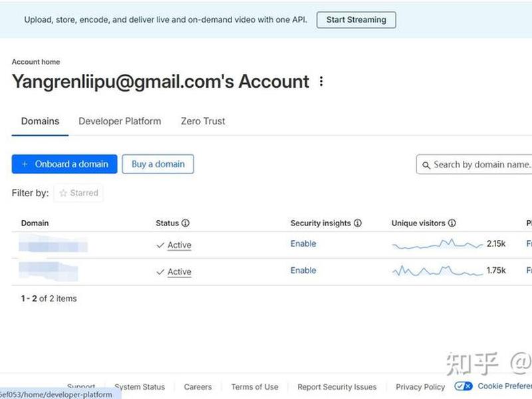Open the Cookie Preferences footer link
The width and height of the screenshot is (532, 399).
coord(505,386)
